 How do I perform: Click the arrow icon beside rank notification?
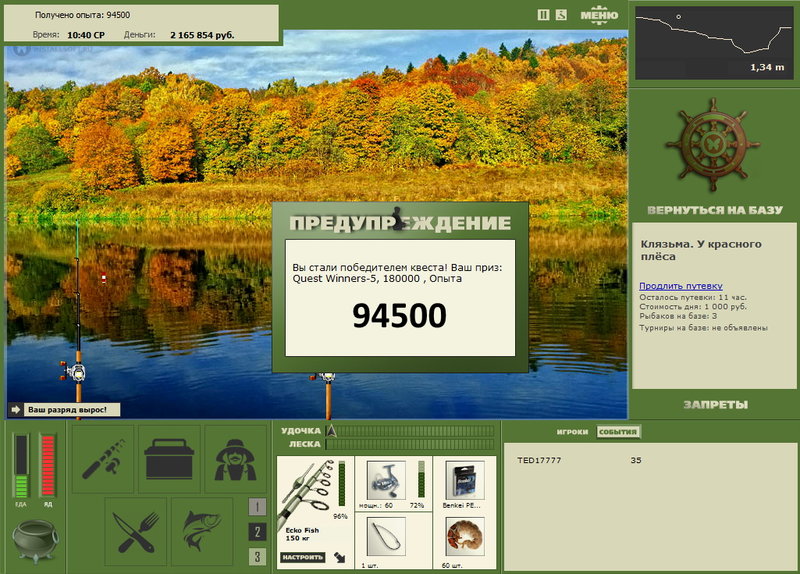[x=15, y=410]
